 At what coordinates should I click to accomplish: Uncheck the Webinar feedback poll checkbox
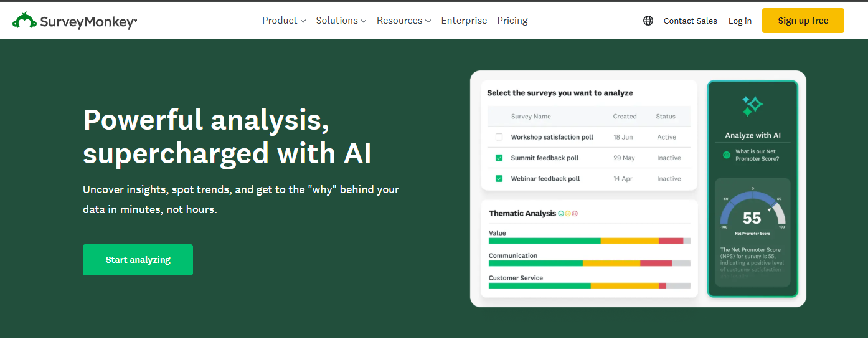[499, 179]
